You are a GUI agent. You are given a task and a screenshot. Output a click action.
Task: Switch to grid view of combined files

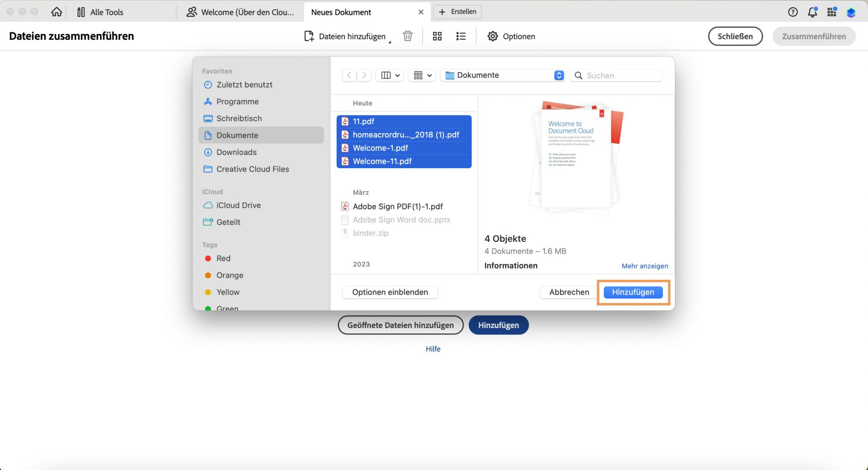pos(437,36)
